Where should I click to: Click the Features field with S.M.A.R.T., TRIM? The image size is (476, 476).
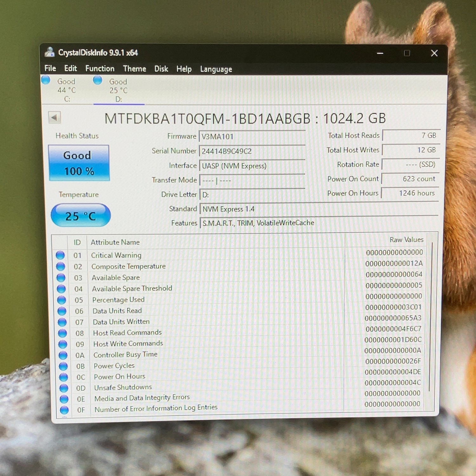[x=319, y=223]
